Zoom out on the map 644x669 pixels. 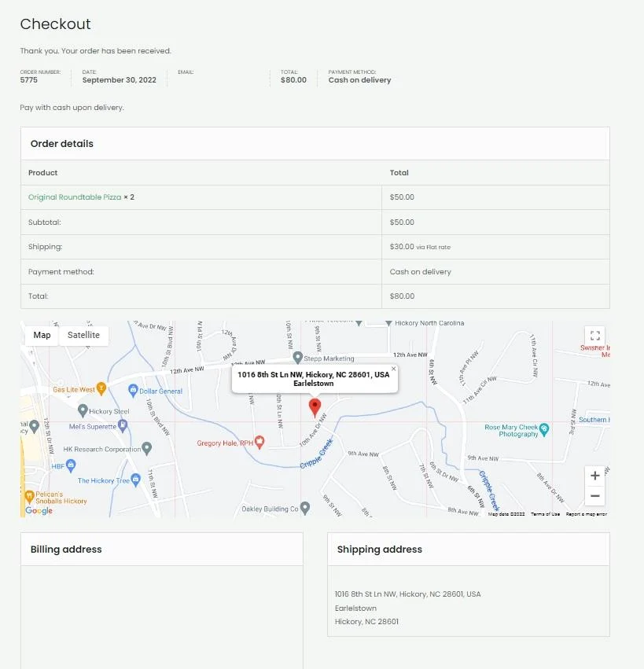click(595, 496)
